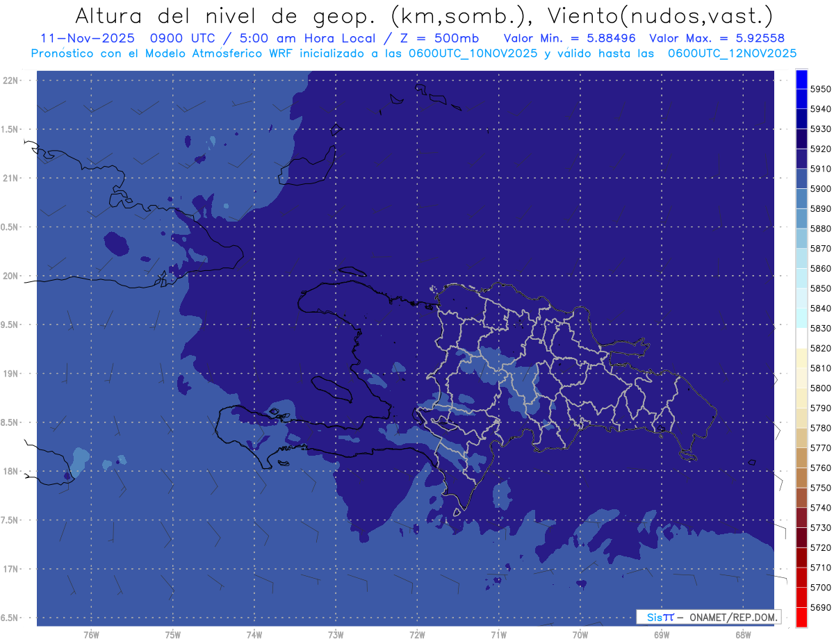Click the '9.5N' latitude axis label
This screenshot has width=834, height=644.
(x=10, y=324)
